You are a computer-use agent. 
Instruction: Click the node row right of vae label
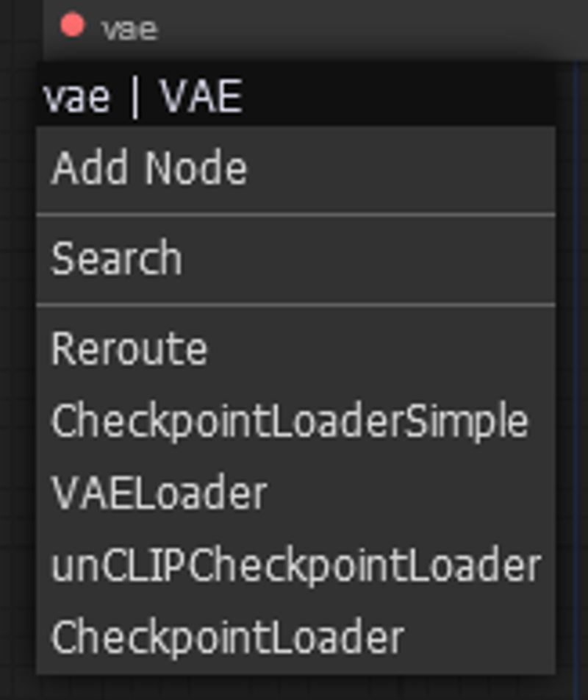point(370,29)
